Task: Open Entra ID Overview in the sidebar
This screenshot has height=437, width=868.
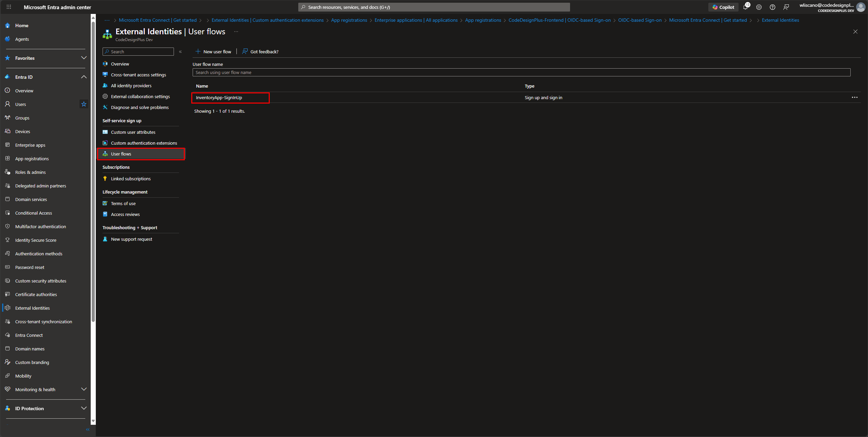Action: [24, 91]
